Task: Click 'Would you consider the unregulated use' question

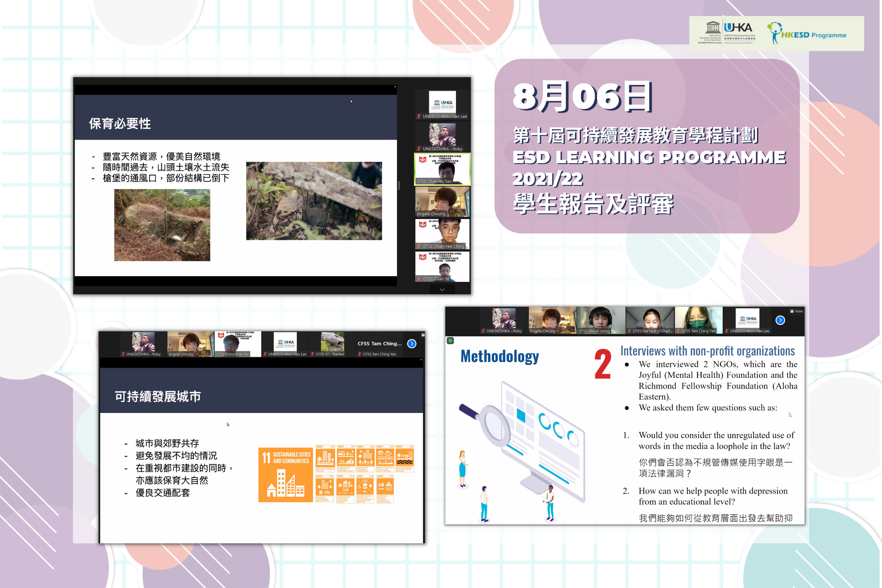Action: click(x=716, y=441)
